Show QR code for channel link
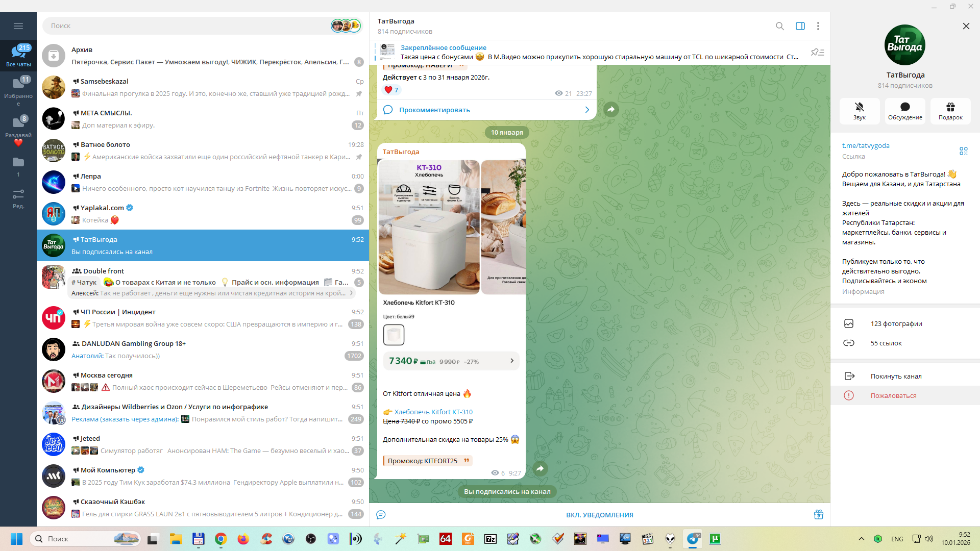The height and width of the screenshot is (551, 980). pyautogui.click(x=963, y=151)
